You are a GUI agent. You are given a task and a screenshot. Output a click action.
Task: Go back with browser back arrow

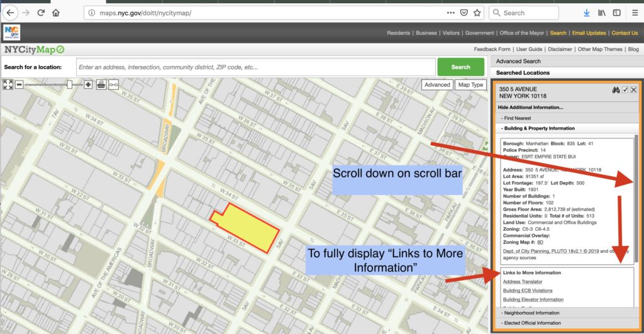(x=10, y=13)
